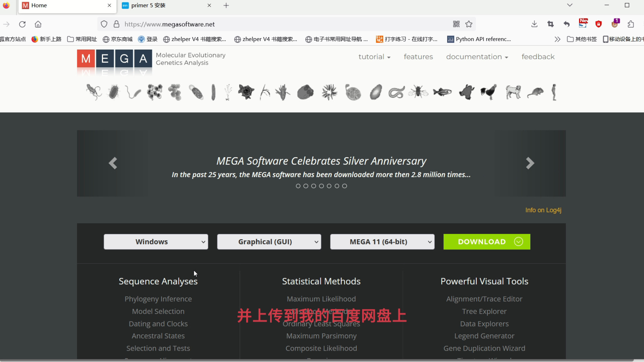Open the Graphical (GUI) interface dropdown

click(269, 242)
